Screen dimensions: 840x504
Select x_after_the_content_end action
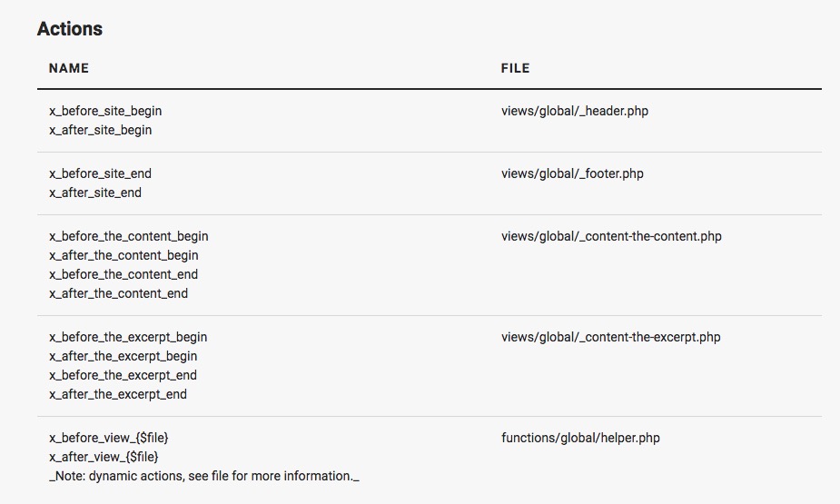tap(118, 293)
